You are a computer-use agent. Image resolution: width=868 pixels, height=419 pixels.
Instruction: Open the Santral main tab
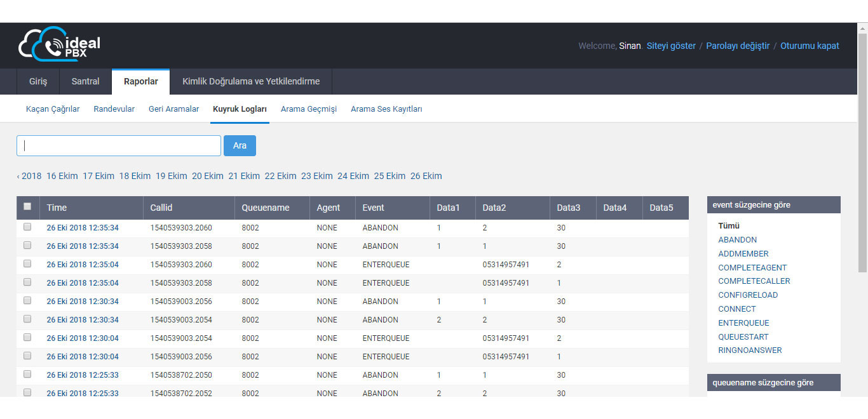point(85,81)
